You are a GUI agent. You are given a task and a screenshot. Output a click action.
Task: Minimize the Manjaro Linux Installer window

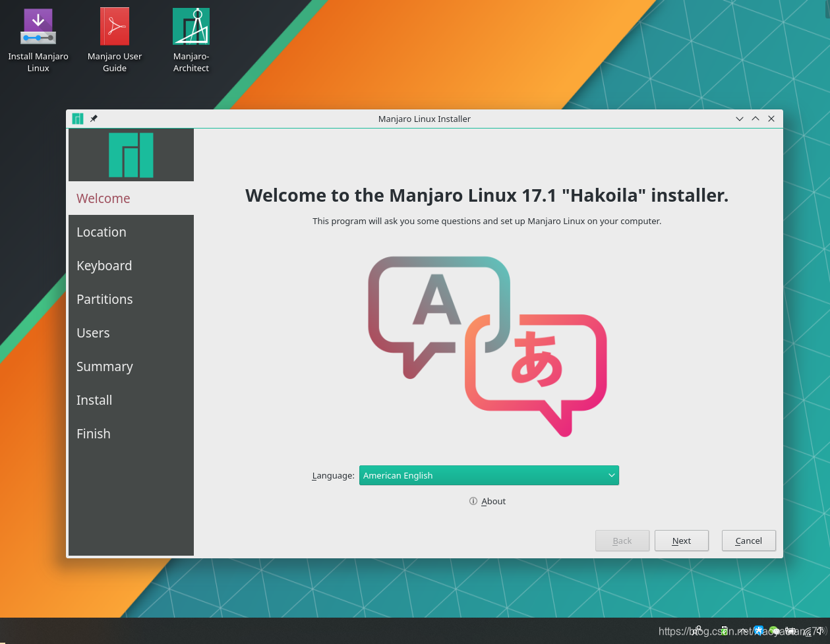pos(740,119)
